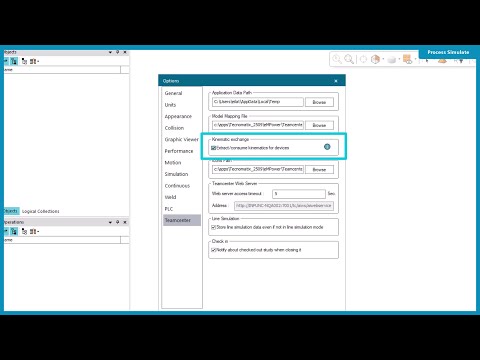Click Browse next to Model Mapping File
480x360 pixels.
pyautogui.click(x=319, y=125)
